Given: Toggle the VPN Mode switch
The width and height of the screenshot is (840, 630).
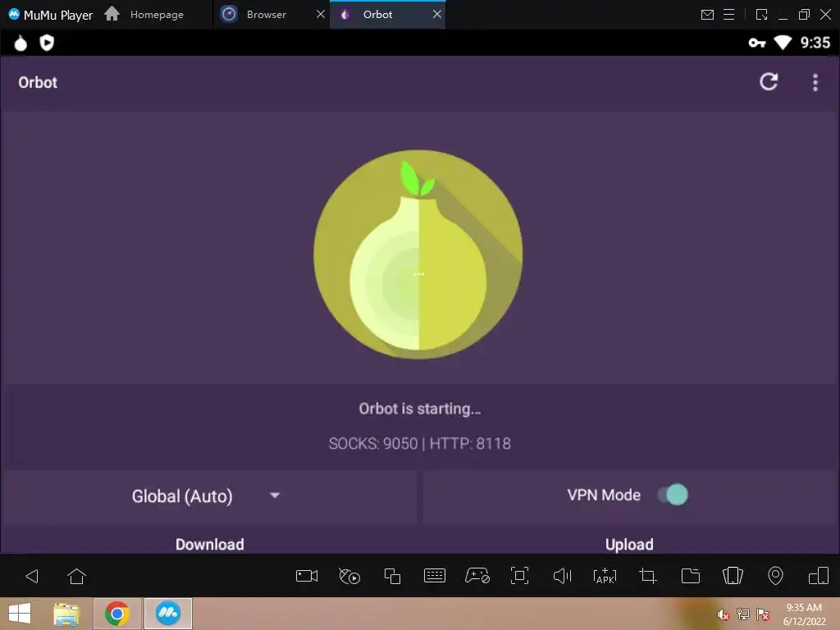Looking at the screenshot, I should pos(673,495).
